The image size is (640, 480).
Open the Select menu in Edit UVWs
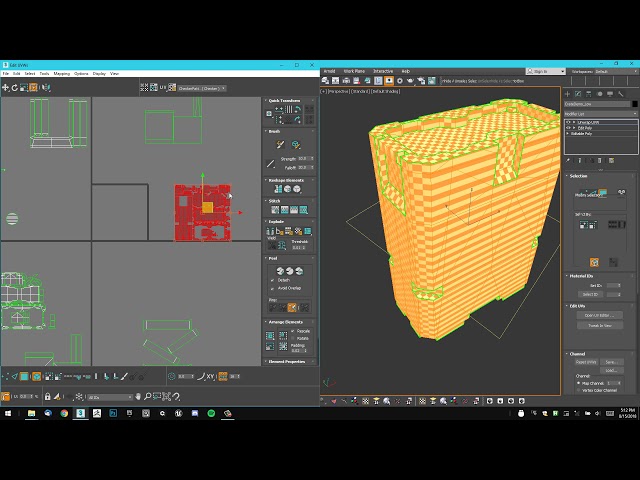pos(30,74)
